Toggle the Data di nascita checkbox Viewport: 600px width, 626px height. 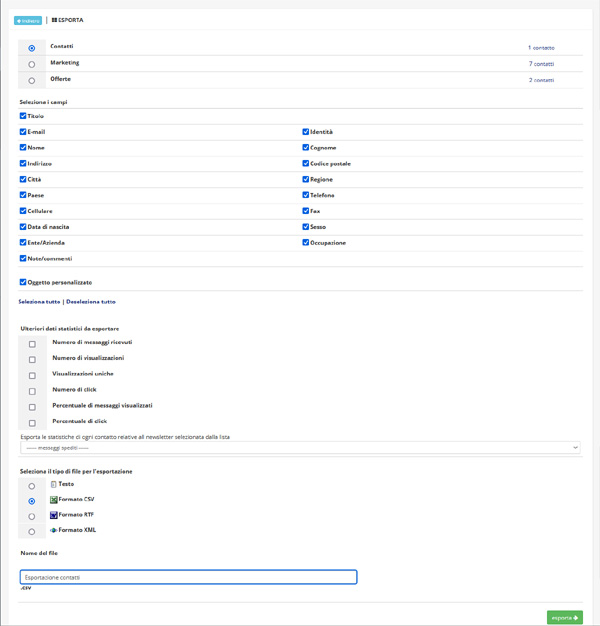(x=23, y=227)
